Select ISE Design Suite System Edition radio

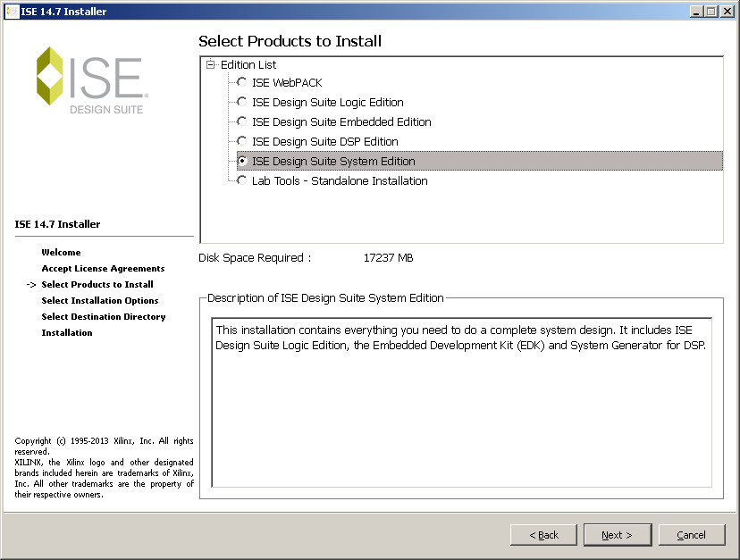[x=241, y=162]
